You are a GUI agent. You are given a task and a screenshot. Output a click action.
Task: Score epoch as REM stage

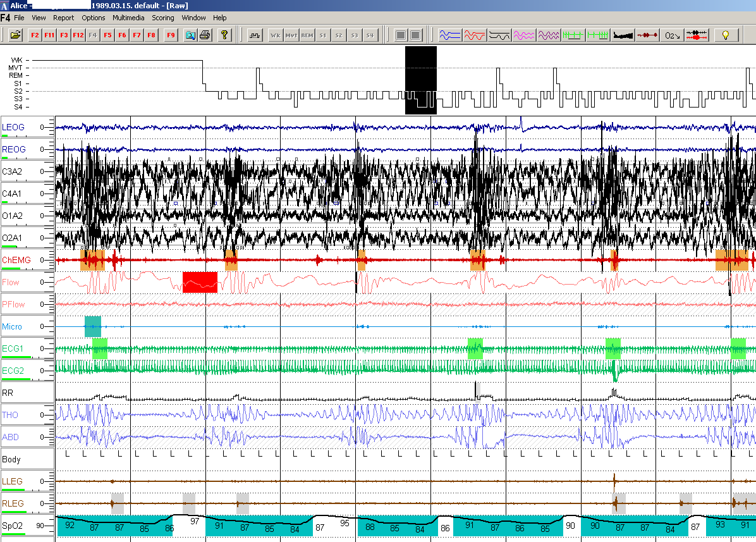click(x=307, y=35)
